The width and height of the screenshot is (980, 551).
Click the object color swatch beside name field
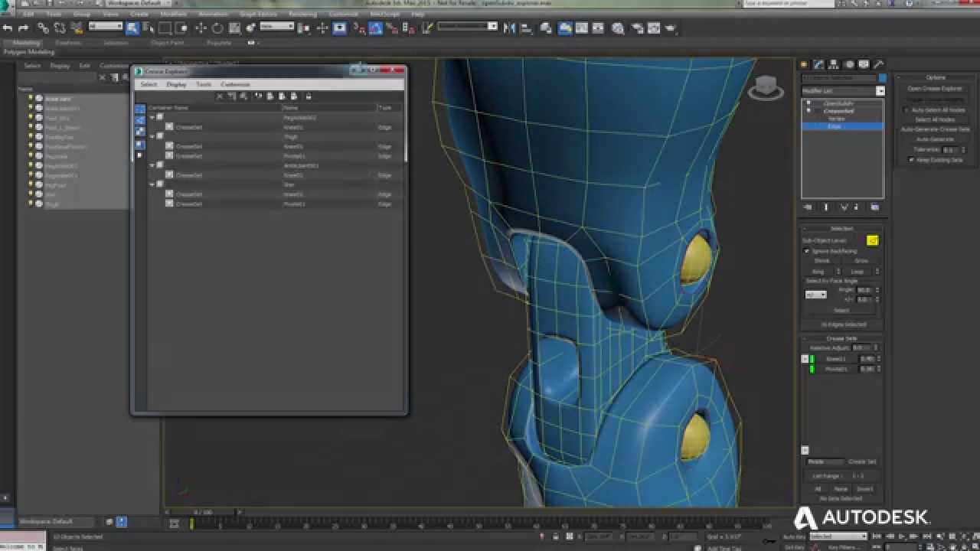[883, 78]
